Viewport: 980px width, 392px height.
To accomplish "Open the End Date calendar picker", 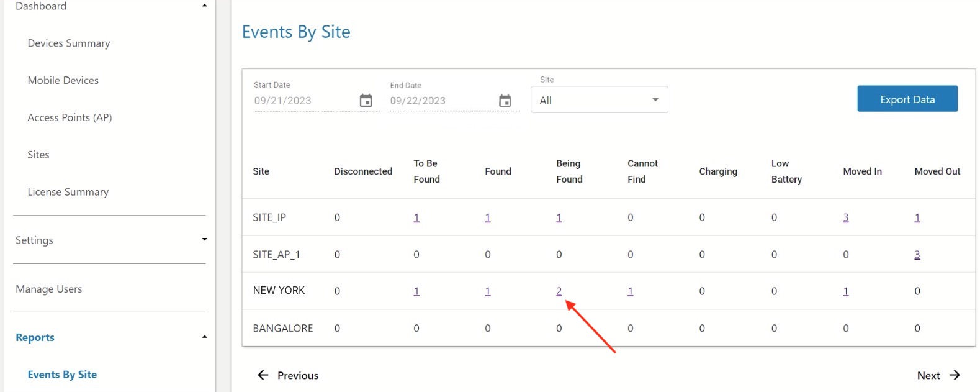I will [x=505, y=101].
